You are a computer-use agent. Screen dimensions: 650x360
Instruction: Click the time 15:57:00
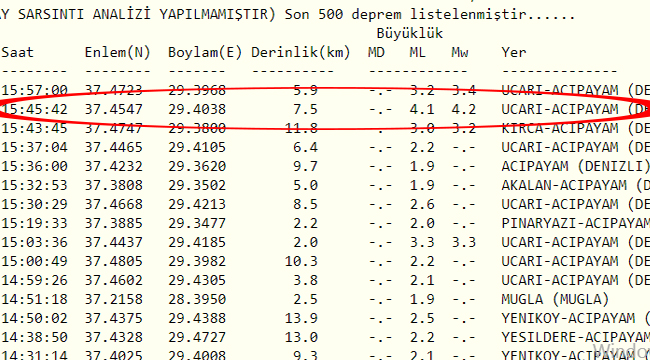pyautogui.click(x=34, y=90)
